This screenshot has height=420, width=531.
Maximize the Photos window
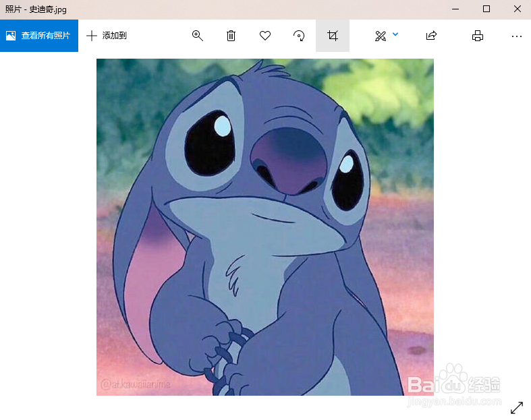486,9
